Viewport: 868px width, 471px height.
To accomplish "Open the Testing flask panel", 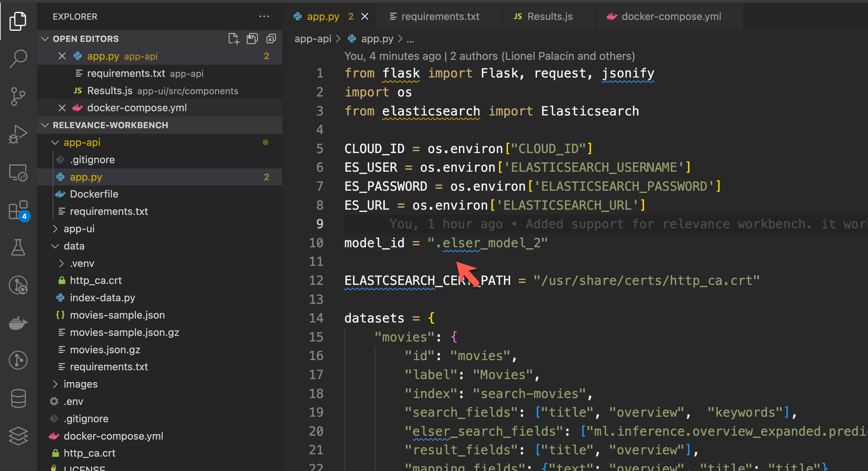I will tap(18, 248).
